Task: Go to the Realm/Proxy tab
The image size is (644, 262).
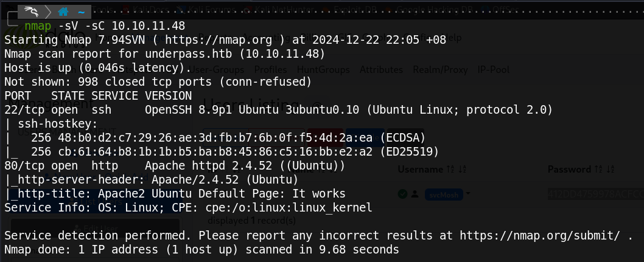Action: click(x=440, y=70)
